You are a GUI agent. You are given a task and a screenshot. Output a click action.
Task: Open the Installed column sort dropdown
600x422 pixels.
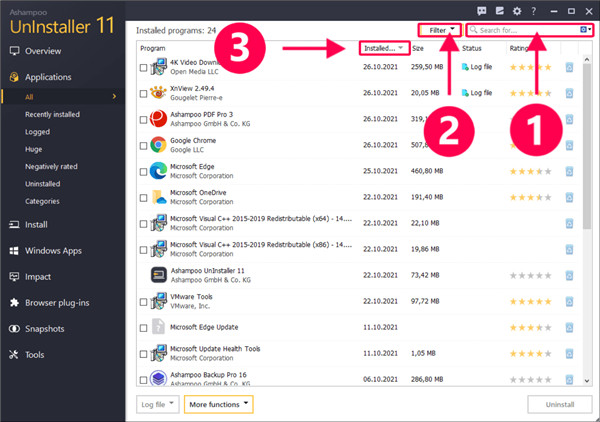point(384,48)
